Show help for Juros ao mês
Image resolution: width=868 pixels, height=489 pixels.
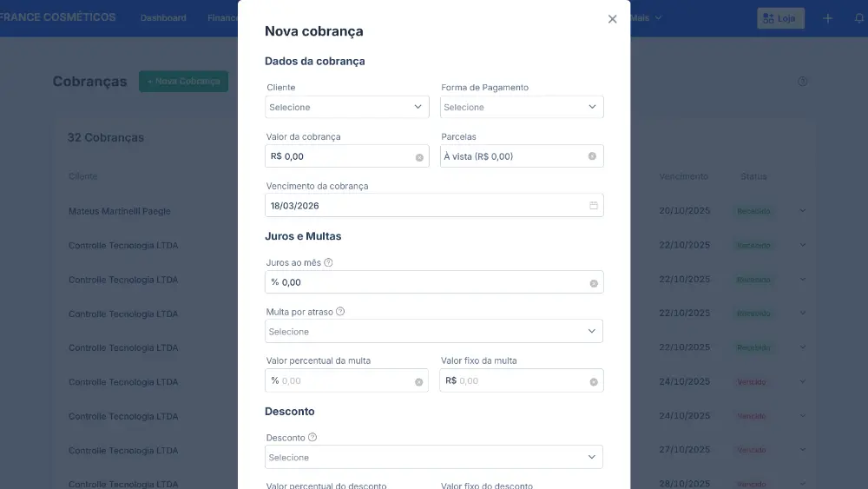tap(328, 262)
